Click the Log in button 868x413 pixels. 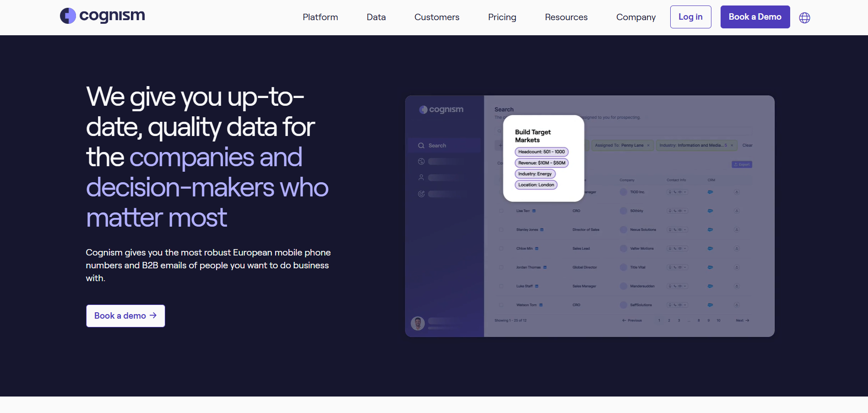pyautogui.click(x=690, y=17)
